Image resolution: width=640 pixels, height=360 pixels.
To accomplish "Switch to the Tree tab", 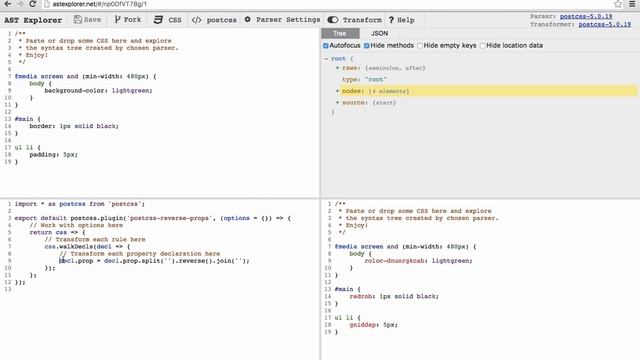I will (340, 33).
